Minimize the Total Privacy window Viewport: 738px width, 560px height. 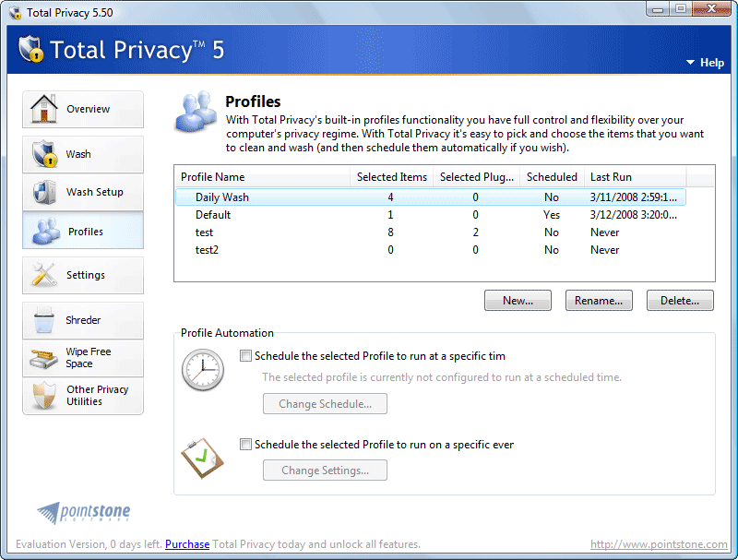(658, 9)
